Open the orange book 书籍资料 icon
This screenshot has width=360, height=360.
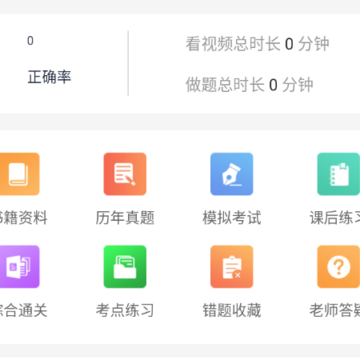(x=20, y=174)
